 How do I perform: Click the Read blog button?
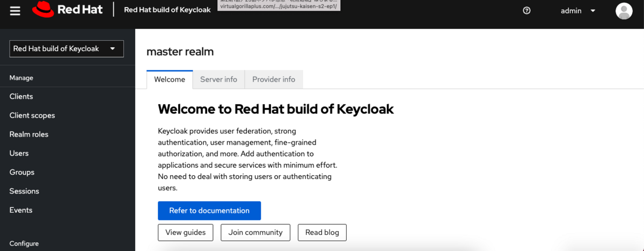[322, 233]
